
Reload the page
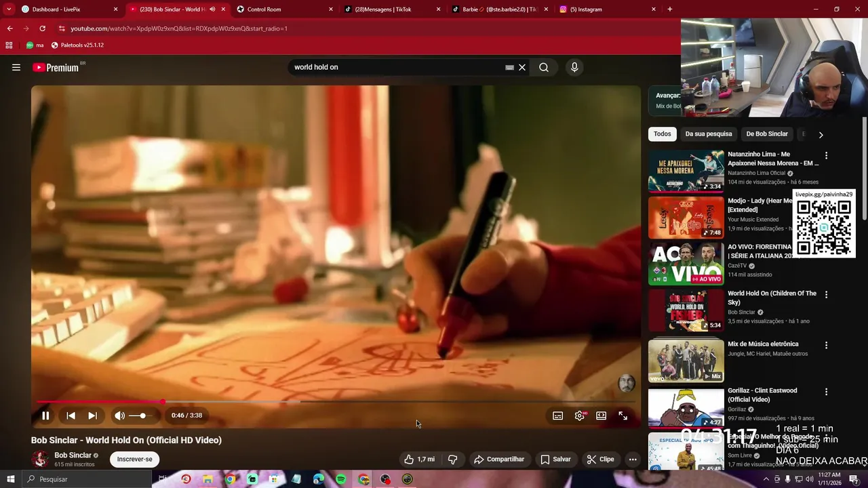42,28
